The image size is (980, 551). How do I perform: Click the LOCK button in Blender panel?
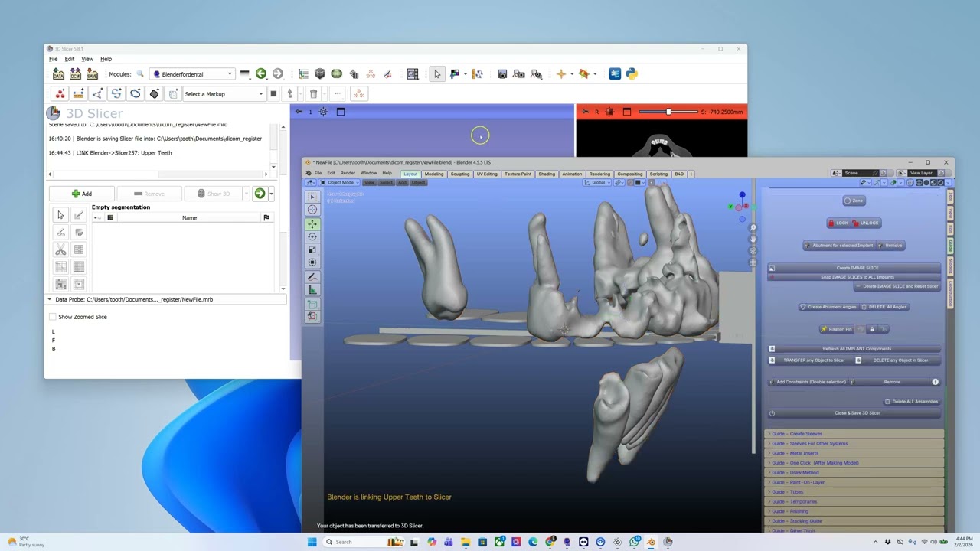(x=839, y=223)
